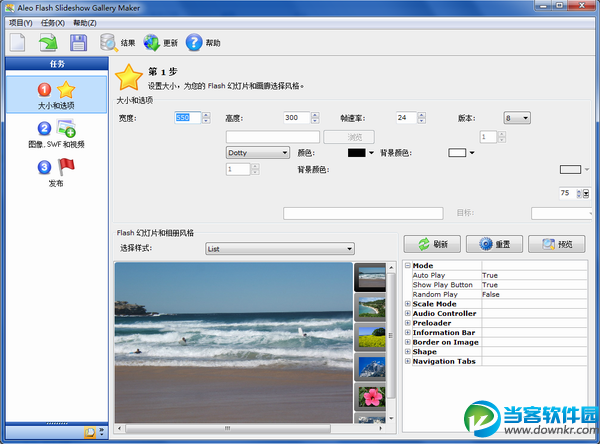Viewport: 600px width, 444px height.
Task: Open the 目标 target dropdown
Action: point(561,213)
